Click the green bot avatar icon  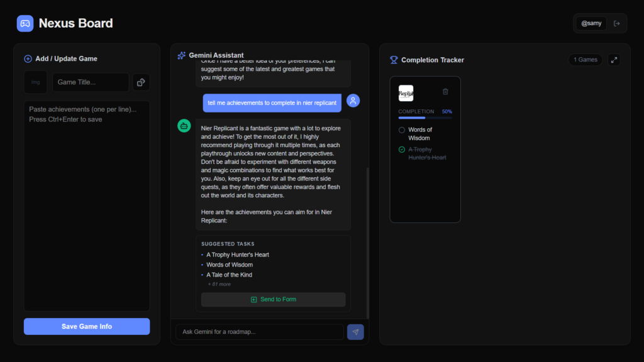(184, 126)
